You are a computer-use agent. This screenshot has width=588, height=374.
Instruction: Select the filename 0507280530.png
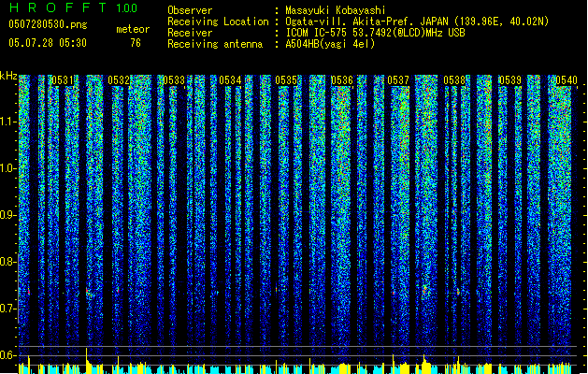click(48, 24)
